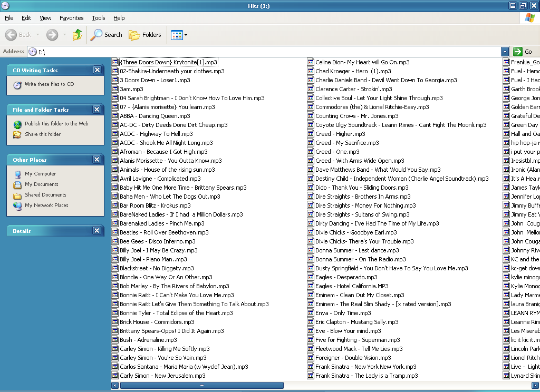Open the Back button history dropdown

[x=38, y=35]
